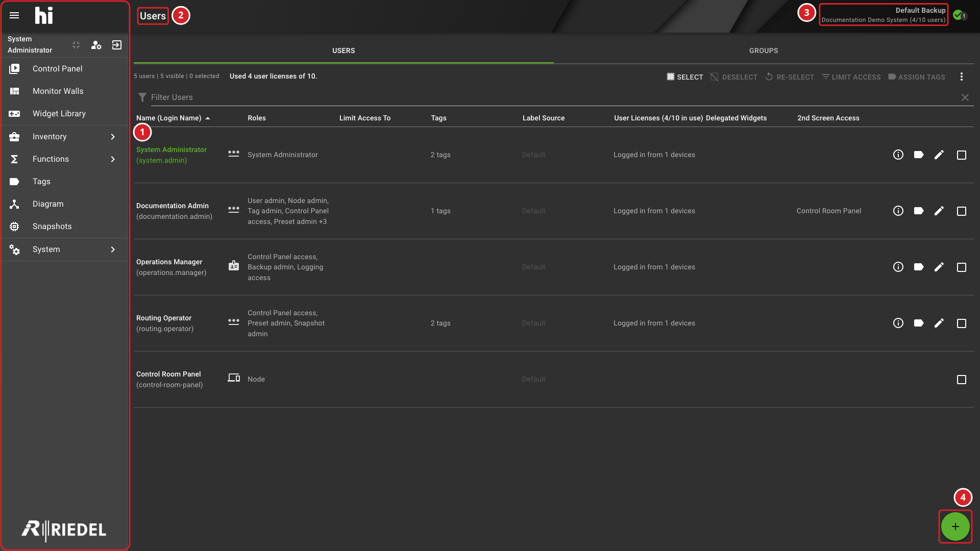Open Snapshots in sidebar
Image resolution: width=980 pixels, height=551 pixels.
click(x=64, y=226)
